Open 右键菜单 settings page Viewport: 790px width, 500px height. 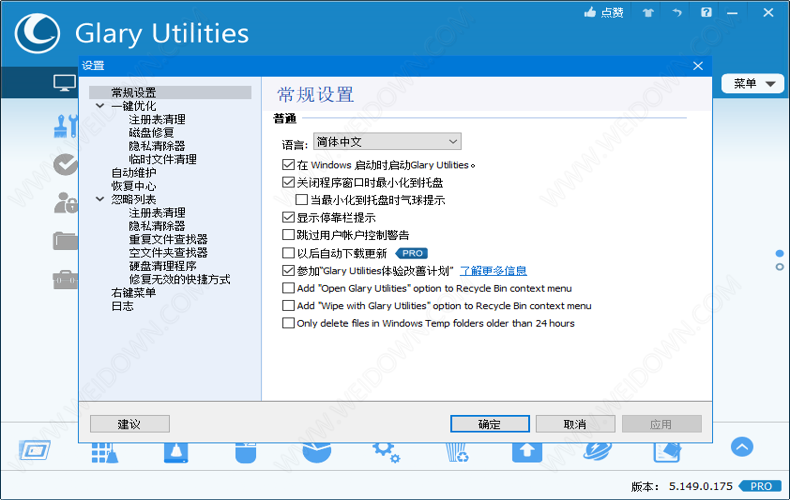134,293
